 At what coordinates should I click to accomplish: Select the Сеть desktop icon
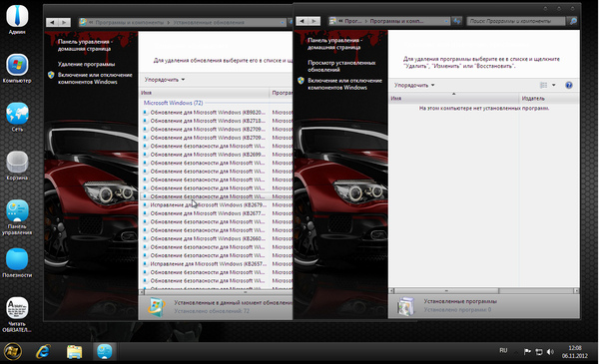(17, 117)
